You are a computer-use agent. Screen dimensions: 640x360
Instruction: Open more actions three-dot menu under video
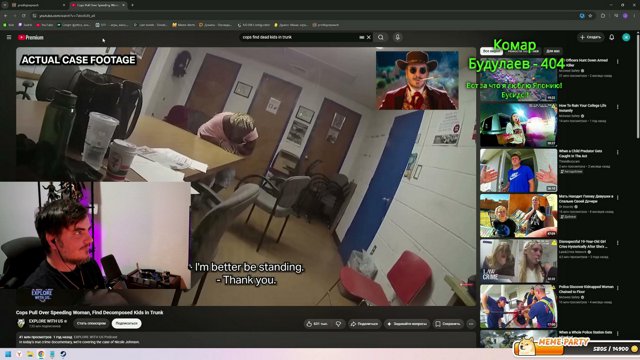point(471,324)
